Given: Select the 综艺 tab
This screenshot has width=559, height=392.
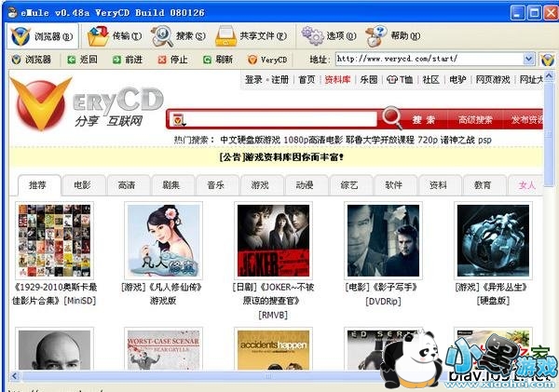Looking at the screenshot, I should [x=349, y=185].
